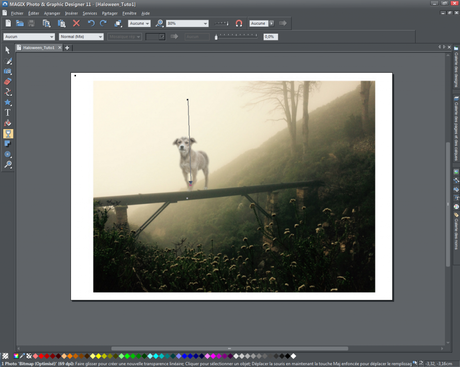Pick the bright green color swatch

point(127,356)
